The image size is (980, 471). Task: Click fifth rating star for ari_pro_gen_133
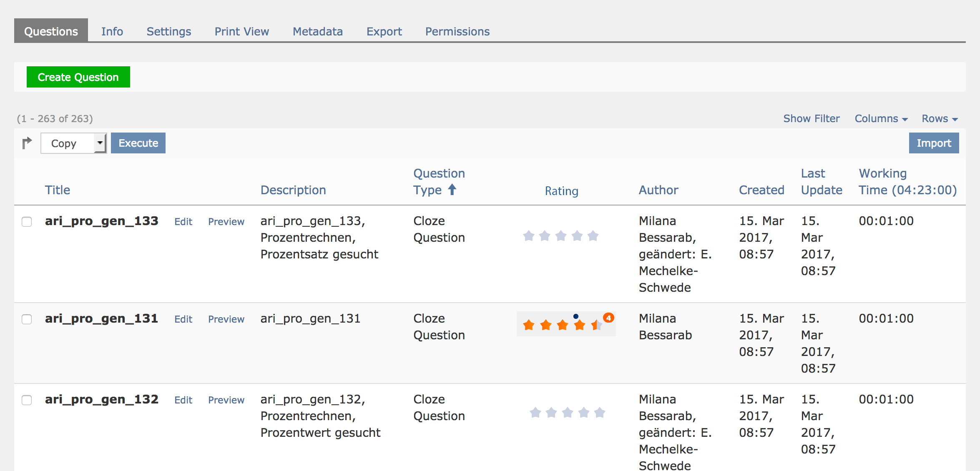(593, 236)
